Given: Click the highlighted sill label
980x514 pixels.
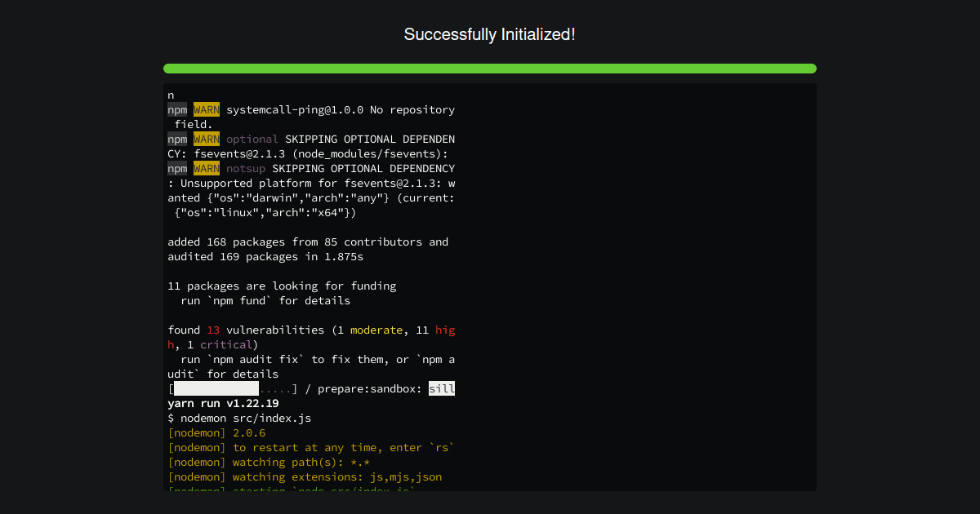Looking at the screenshot, I should [442, 388].
